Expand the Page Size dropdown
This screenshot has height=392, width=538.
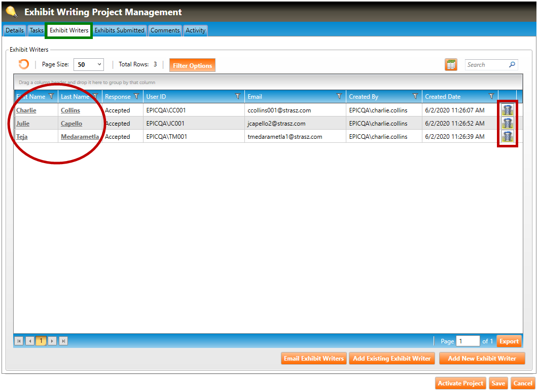coord(99,65)
